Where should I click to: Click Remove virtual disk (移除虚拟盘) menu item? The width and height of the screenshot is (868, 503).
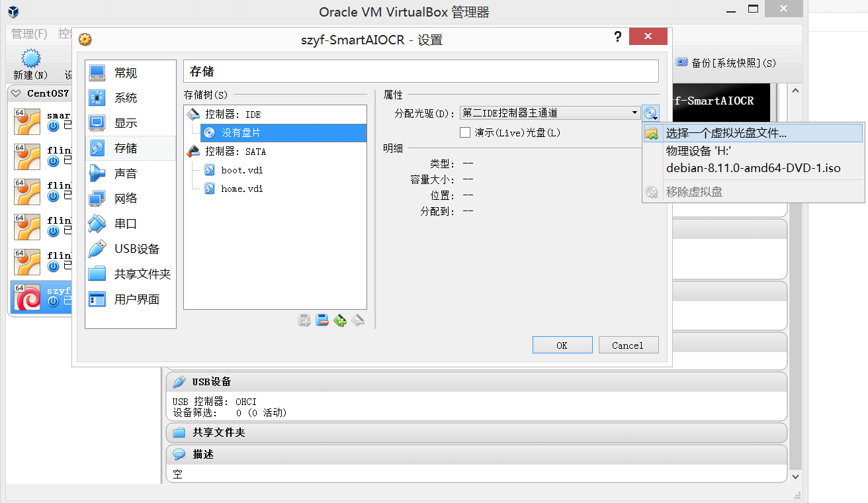point(754,193)
